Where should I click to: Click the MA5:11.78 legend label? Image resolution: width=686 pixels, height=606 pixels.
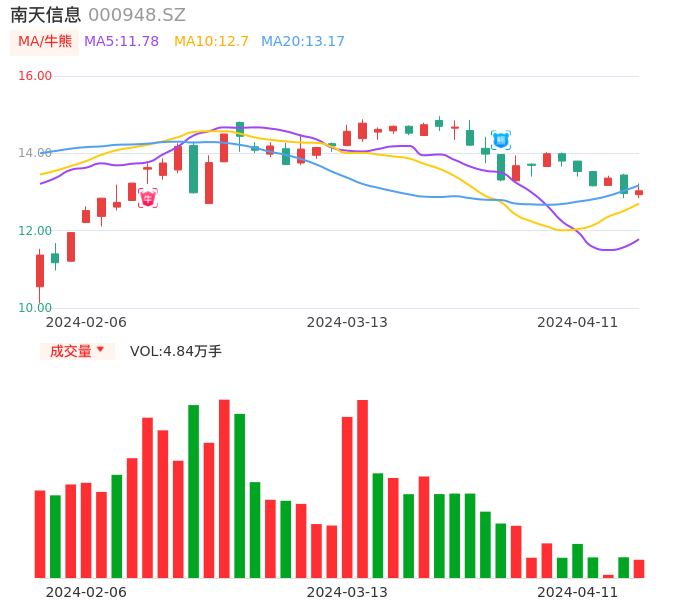point(121,42)
